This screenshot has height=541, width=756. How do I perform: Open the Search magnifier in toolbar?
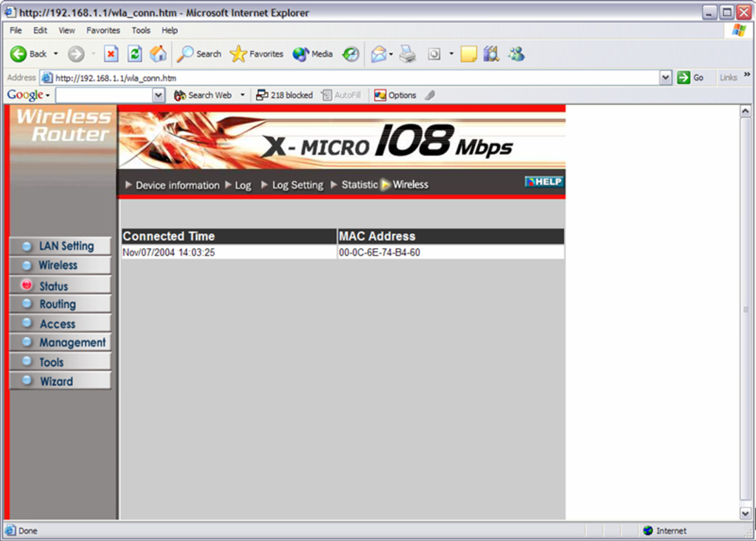click(198, 54)
